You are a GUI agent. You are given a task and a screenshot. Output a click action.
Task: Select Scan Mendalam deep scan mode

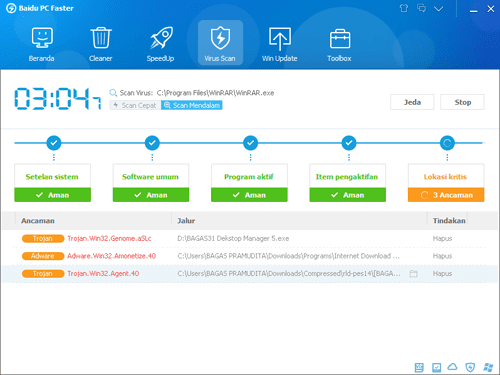[192, 105]
